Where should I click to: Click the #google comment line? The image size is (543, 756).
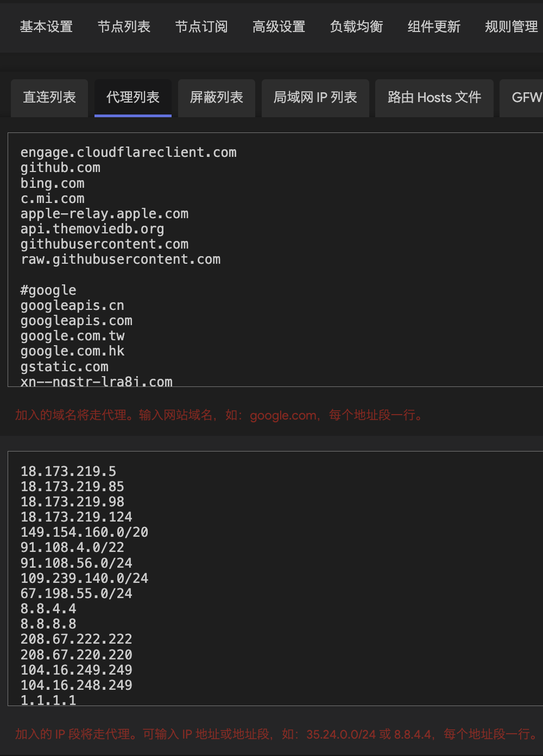tap(48, 290)
